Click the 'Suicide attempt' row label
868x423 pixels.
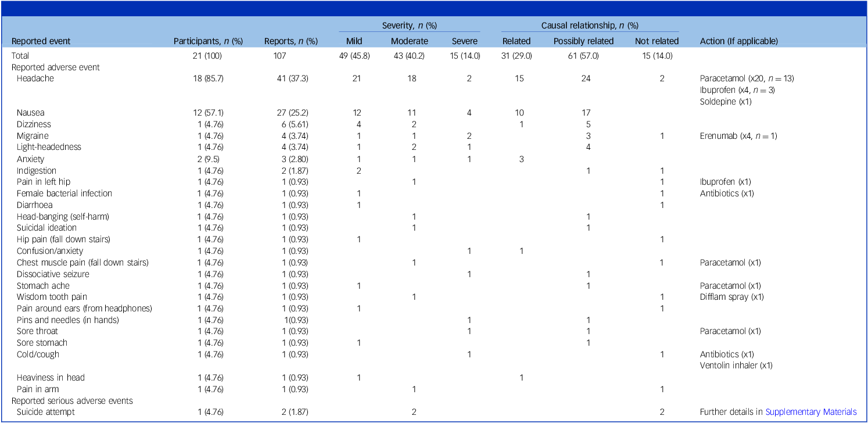[46, 412]
